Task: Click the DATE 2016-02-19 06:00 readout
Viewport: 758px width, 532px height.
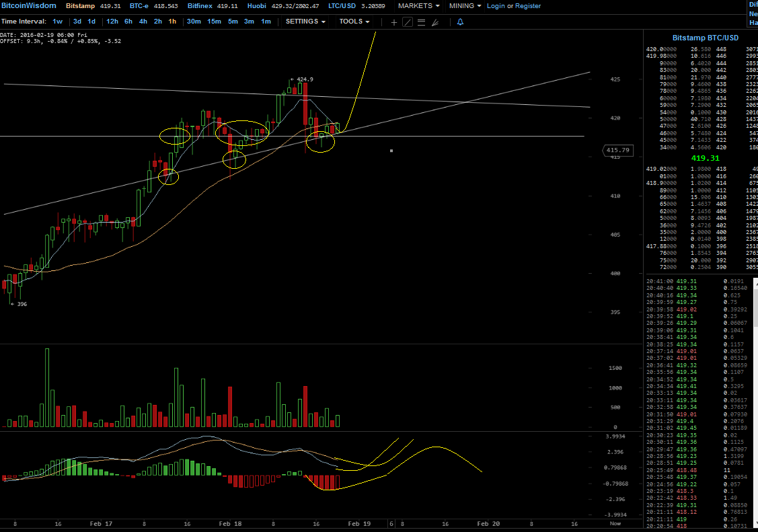Action: coord(44,35)
